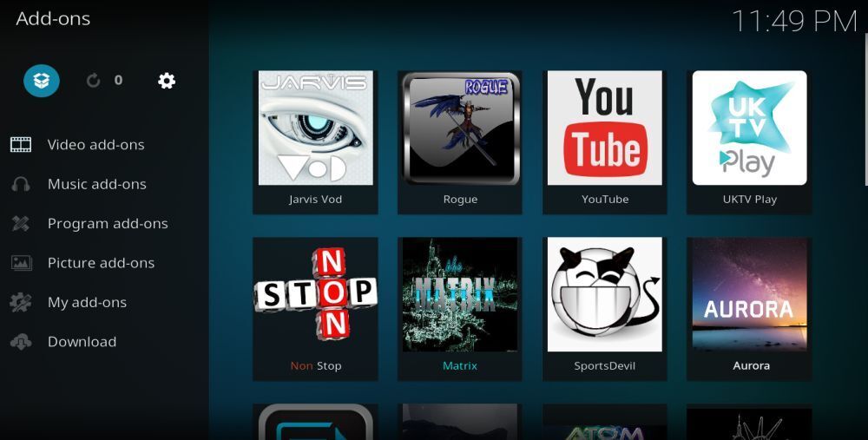Open Video add-ons category
The height and width of the screenshot is (440, 868).
pyautogui.click(x=95, y=145)
